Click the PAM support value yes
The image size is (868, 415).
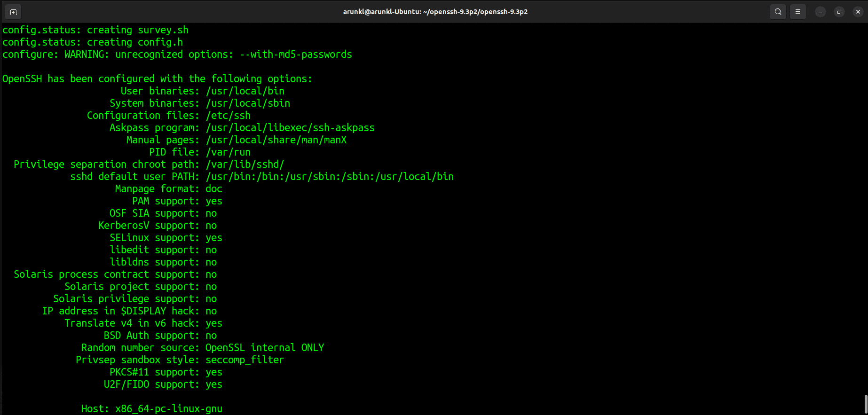(x=214, y=201)
